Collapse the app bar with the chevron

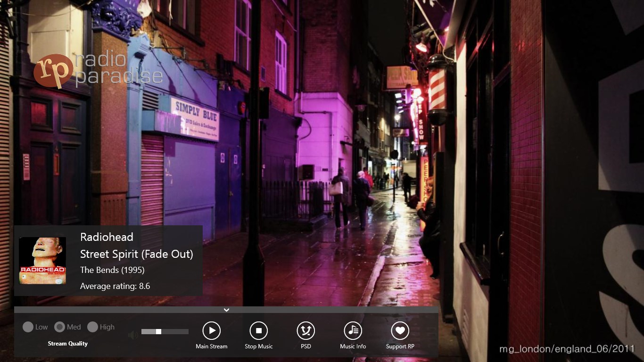pos(226,310)
